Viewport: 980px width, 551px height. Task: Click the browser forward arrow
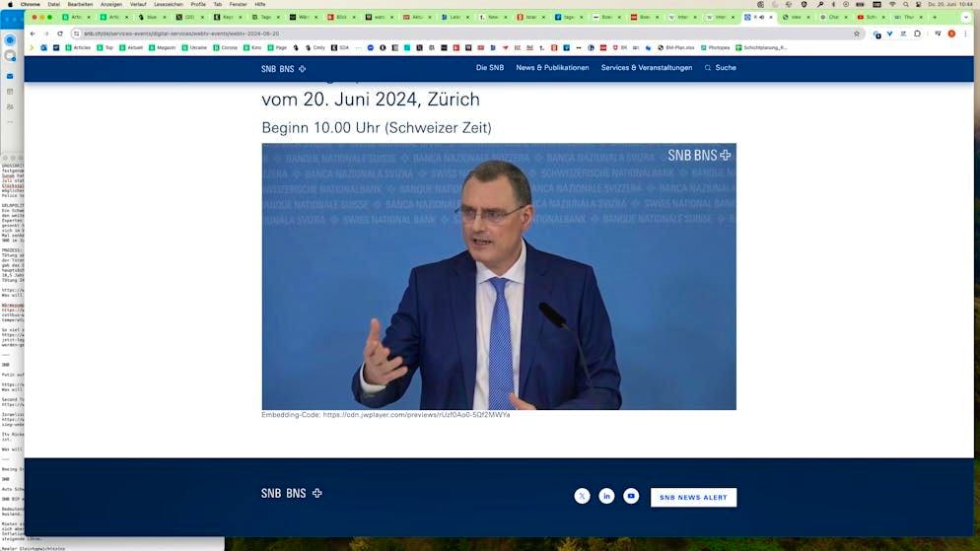(46, 34)
